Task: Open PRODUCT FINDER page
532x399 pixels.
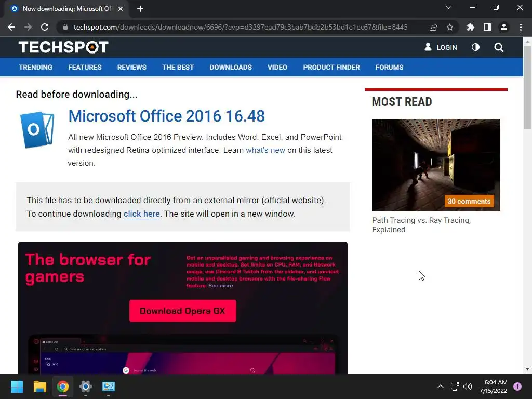Action: point(331,67)
